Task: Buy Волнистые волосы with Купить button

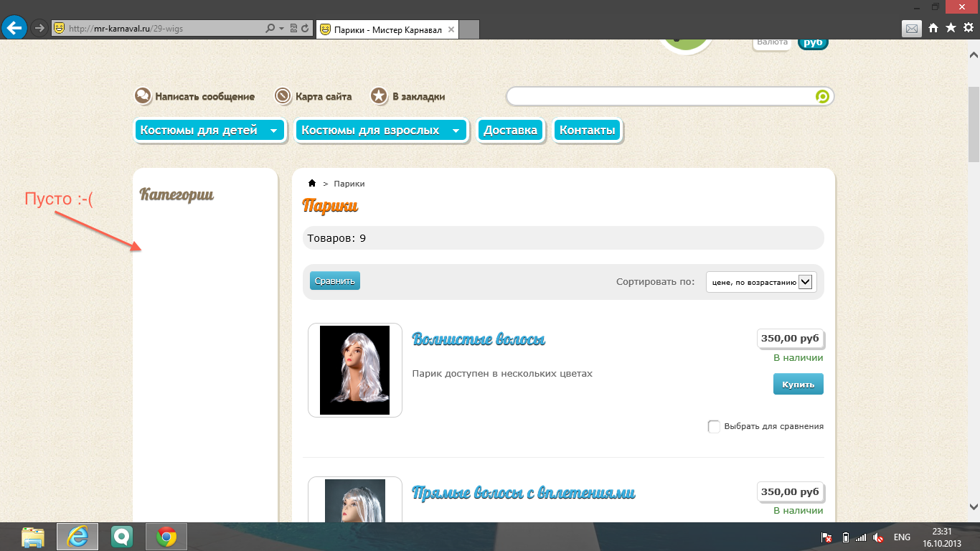Action: (798, 385)
